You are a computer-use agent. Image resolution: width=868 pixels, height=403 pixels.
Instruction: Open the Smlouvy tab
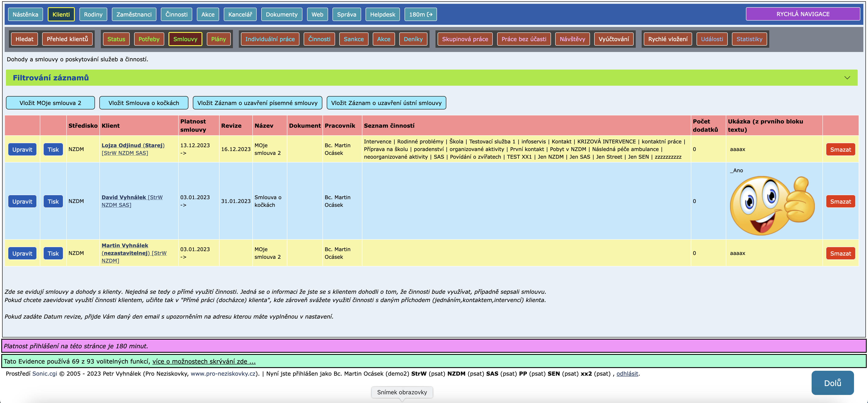tap(185, 39)
